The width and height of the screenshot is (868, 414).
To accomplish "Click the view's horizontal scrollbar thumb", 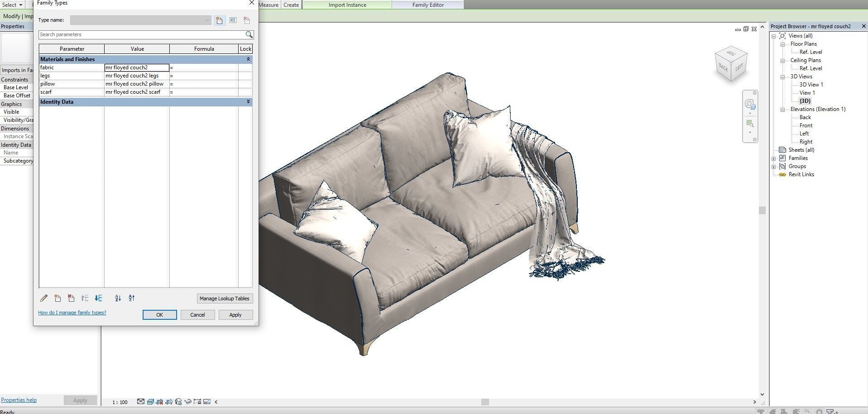I will (485, 402).
